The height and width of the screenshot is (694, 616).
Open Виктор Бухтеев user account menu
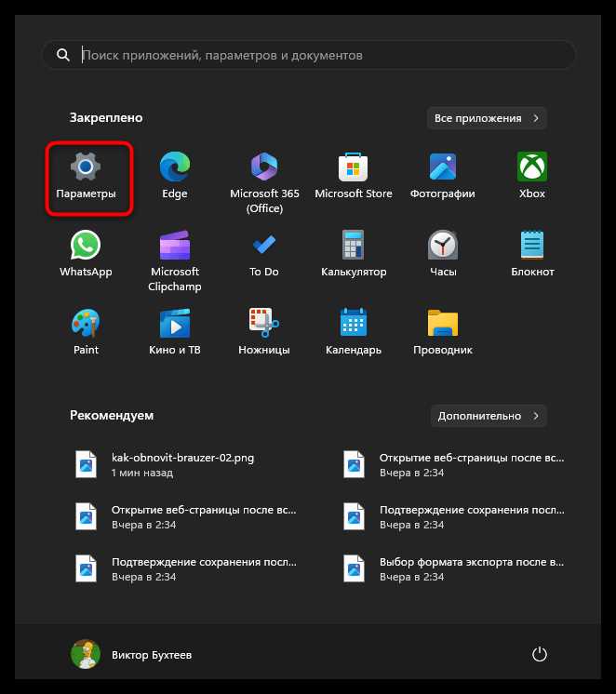pyautogui.click(x=131, y=654)
